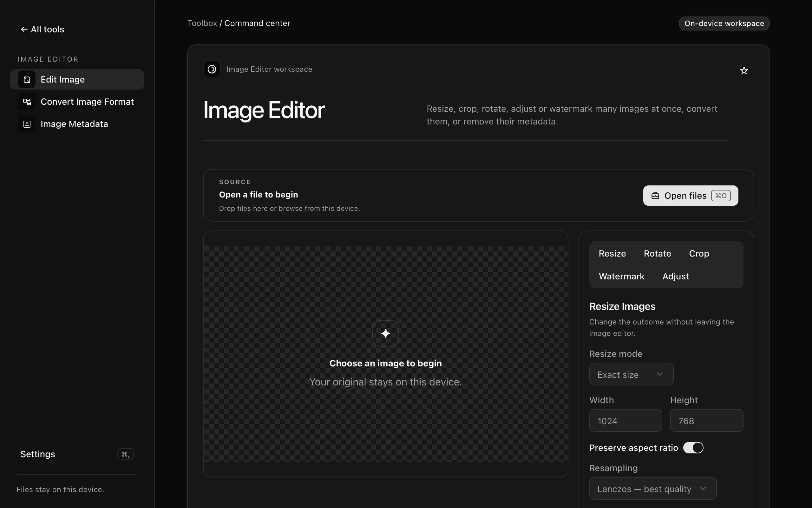This screenshot has height=508, width=812.
Task: Click the Width input field
Action: click(x=625, y=420)
